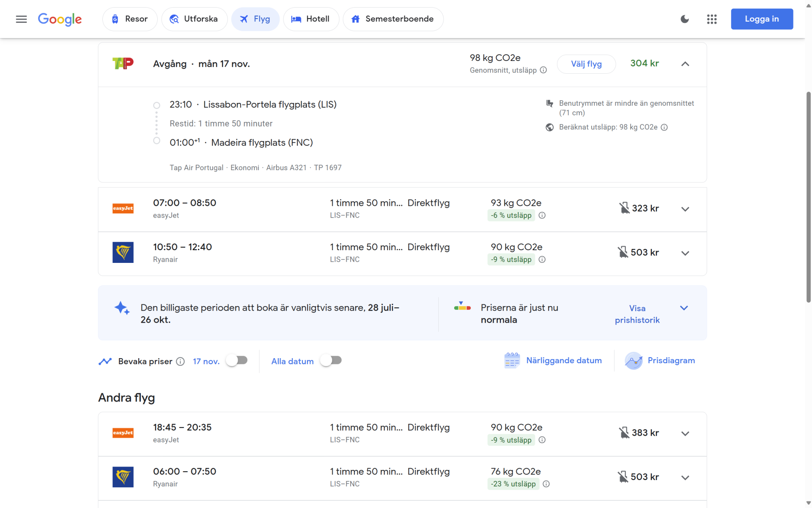812x508 pixels.
Task: Switch to the Hotell tab
Action: [x=311, y=19]
